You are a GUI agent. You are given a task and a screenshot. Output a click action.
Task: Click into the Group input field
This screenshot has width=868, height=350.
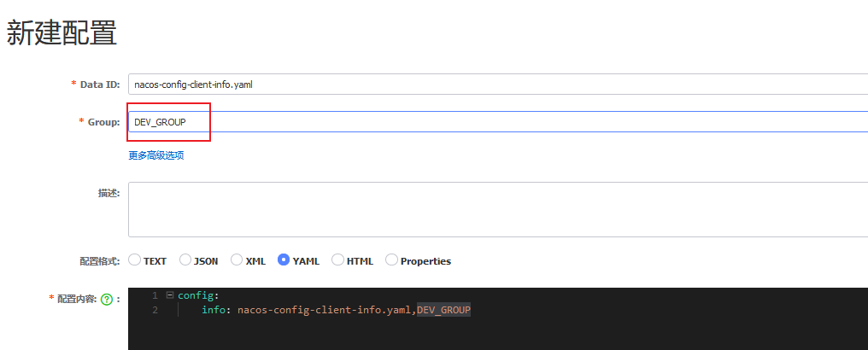[496, 122]
